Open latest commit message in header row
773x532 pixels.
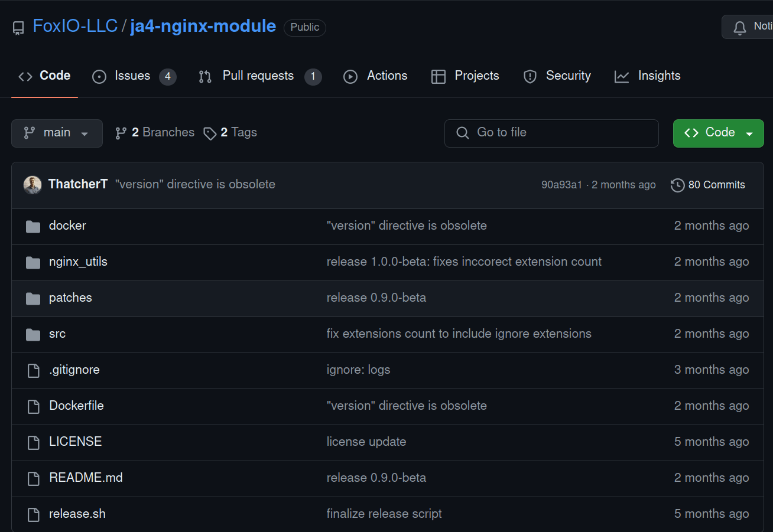195,184
